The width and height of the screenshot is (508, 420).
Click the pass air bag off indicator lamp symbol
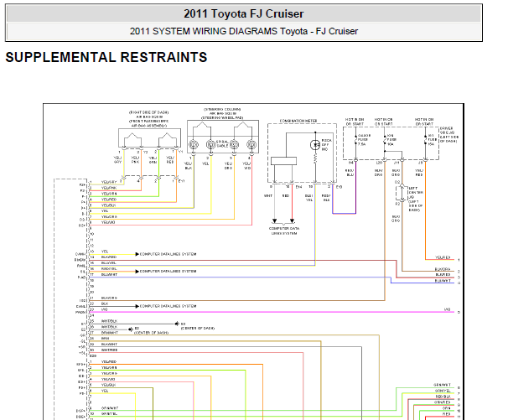315,144
